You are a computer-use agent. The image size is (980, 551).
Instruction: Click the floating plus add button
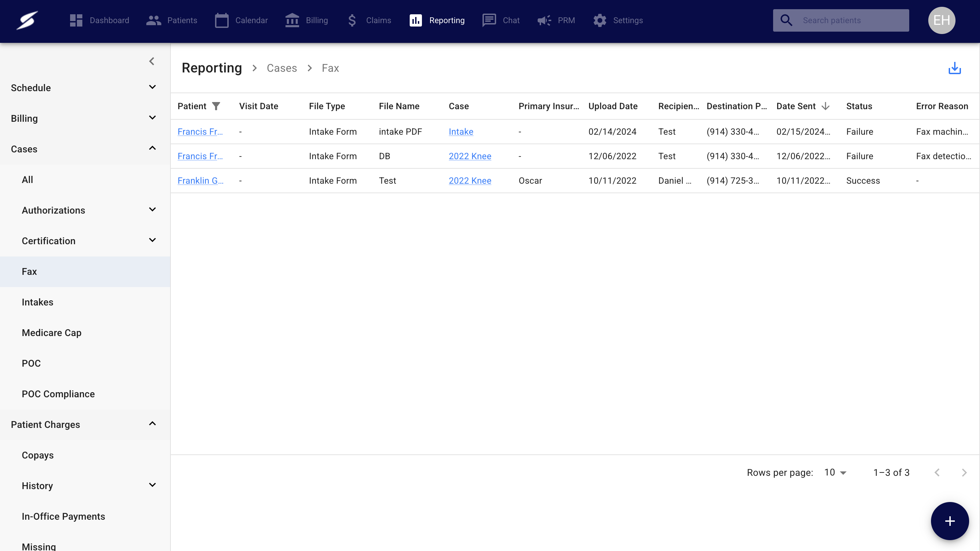coord(950,521)
